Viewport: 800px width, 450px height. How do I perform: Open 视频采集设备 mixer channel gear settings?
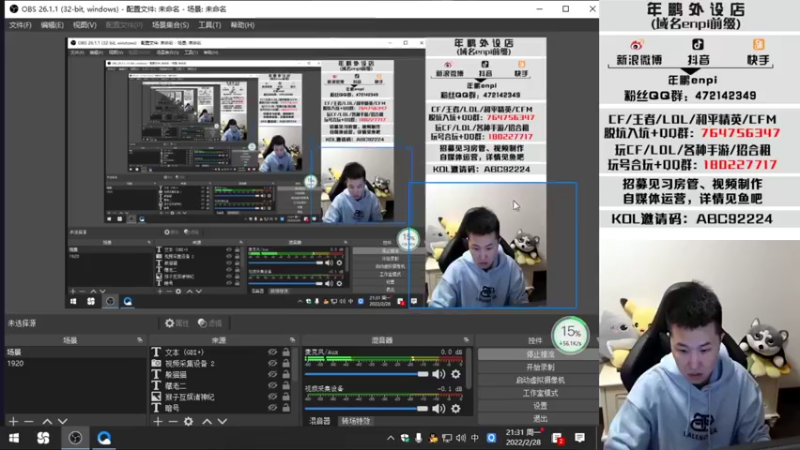tap(456, 408)
